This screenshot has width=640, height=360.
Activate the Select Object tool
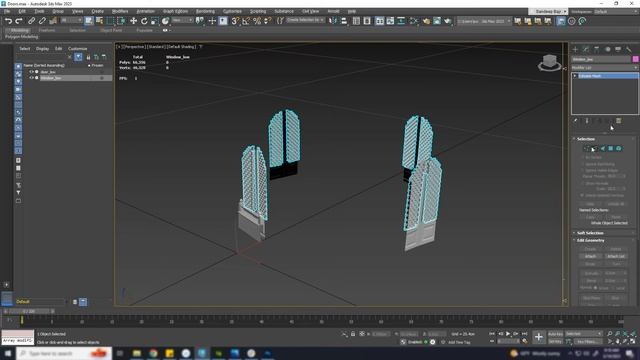[89, 21]
